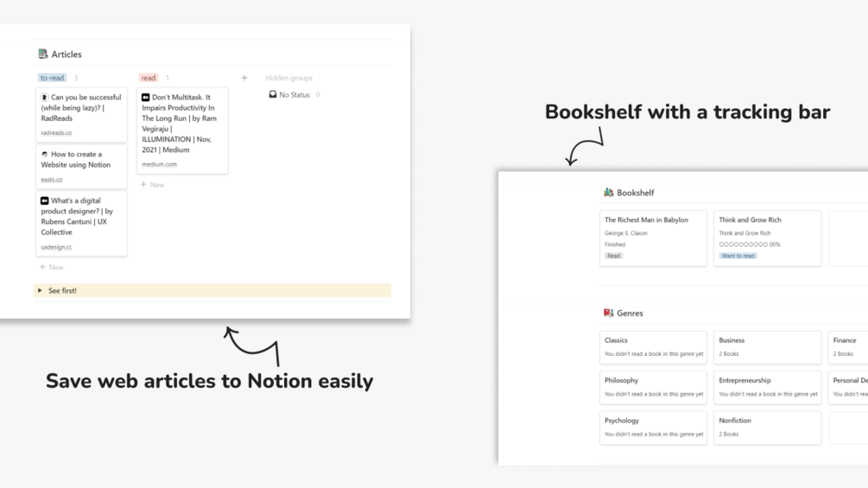
Task: Click the medium.com link text
Action: click(160, 164)
